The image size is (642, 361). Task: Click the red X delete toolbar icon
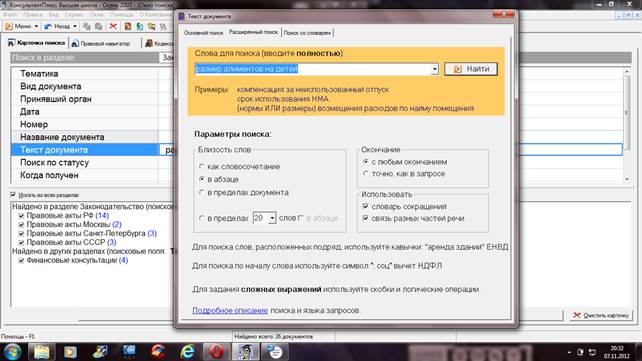coord(113,26)
